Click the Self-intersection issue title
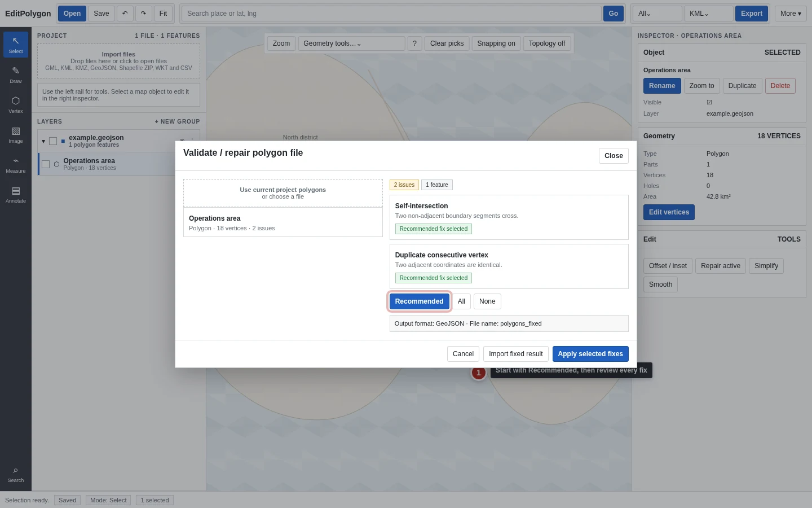Screen dimensions: 812x508 (421, 206)
